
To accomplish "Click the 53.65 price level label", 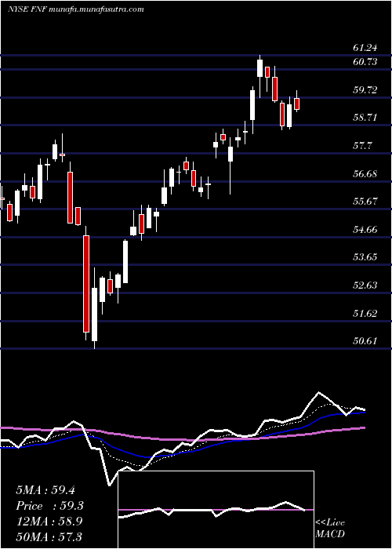I will (x=365, y=257).
